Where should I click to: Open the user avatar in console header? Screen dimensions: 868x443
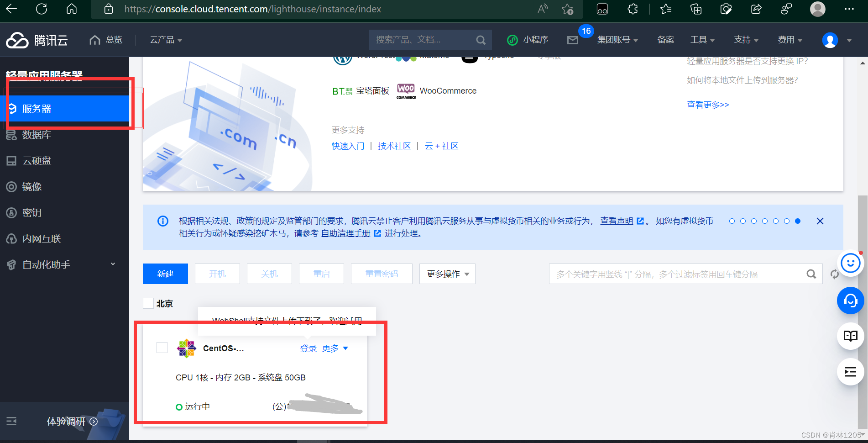[x=830, y=40]
